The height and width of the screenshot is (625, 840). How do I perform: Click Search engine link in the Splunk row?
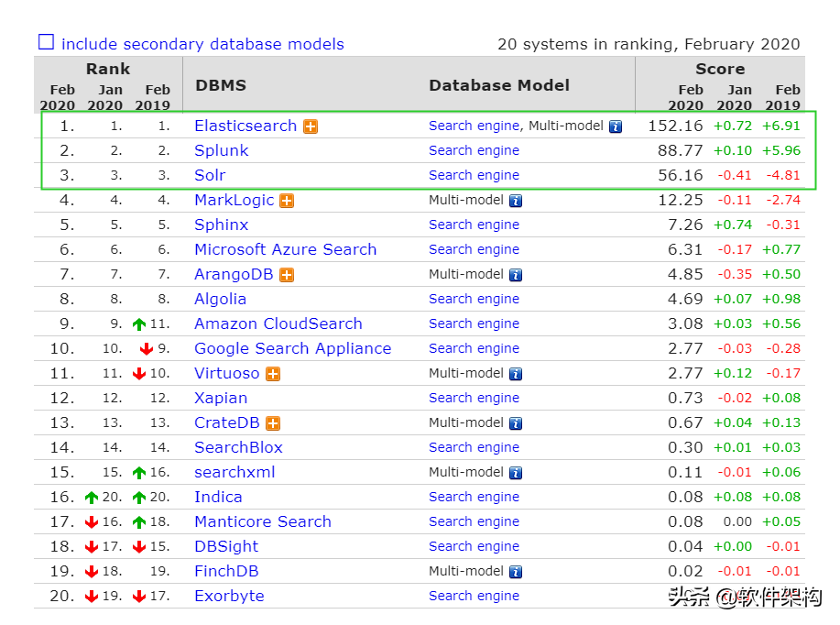click(474, 150)
